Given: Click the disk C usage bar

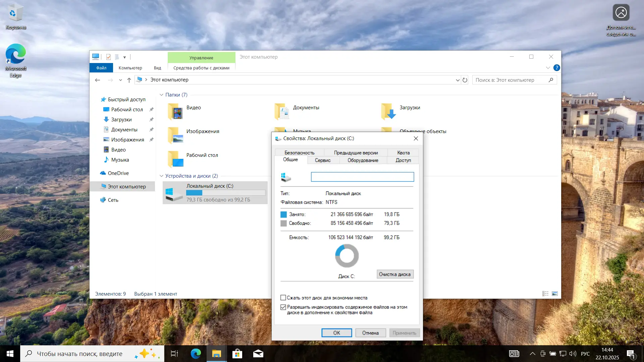Looking at the screenshot, I should 226,193.
